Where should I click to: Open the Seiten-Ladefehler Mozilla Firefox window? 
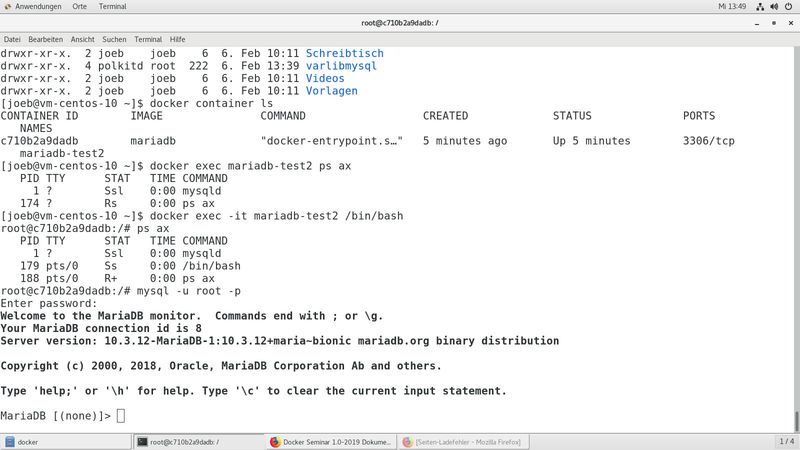click(x=464, y=441)
